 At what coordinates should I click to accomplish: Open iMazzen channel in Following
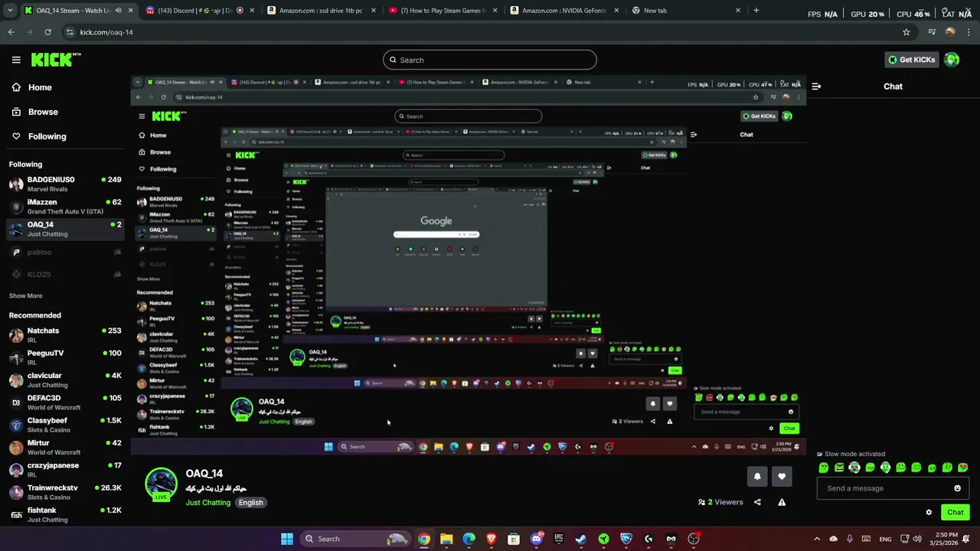pyautogui.click(x=65, y=207)
